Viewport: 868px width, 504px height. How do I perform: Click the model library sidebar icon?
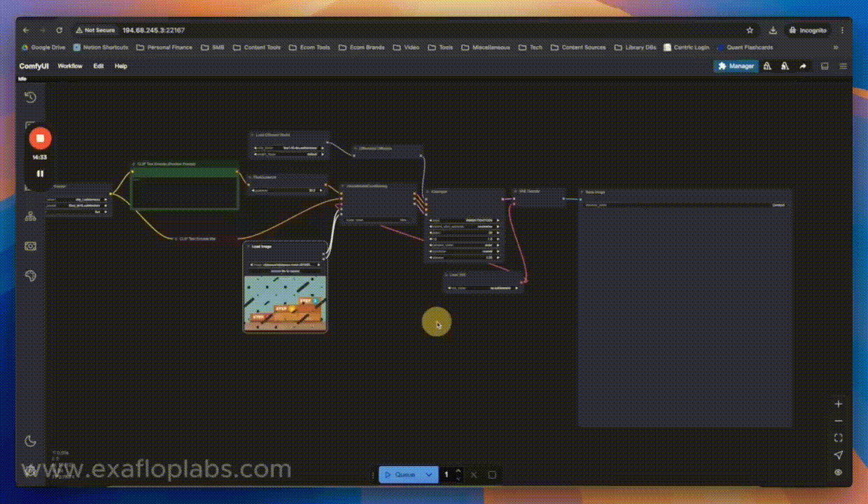tap(29, 246)
